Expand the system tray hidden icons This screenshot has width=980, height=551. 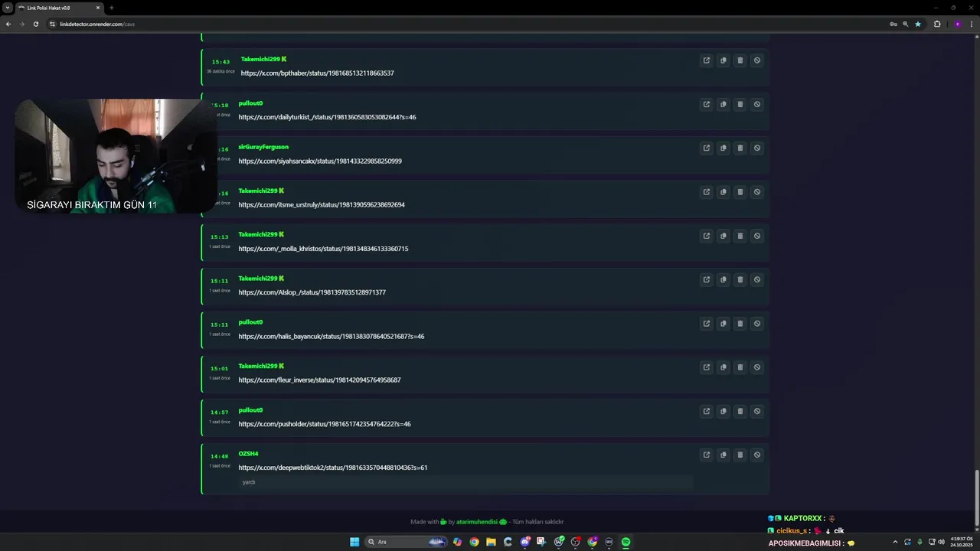point(895,542)
